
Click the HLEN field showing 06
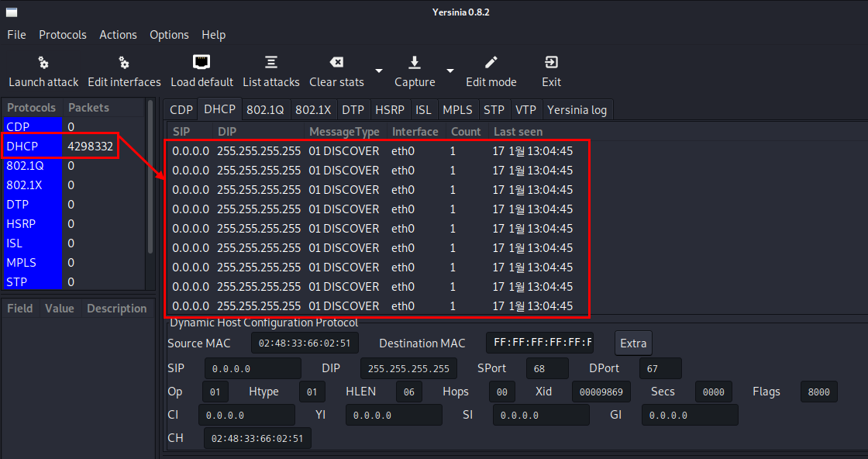click(x=409, y=392)
